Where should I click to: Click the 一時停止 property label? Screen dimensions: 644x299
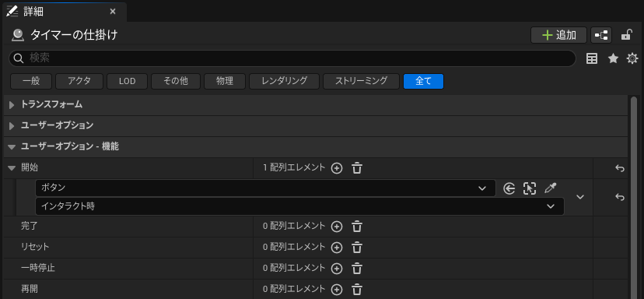click(38, 268)
